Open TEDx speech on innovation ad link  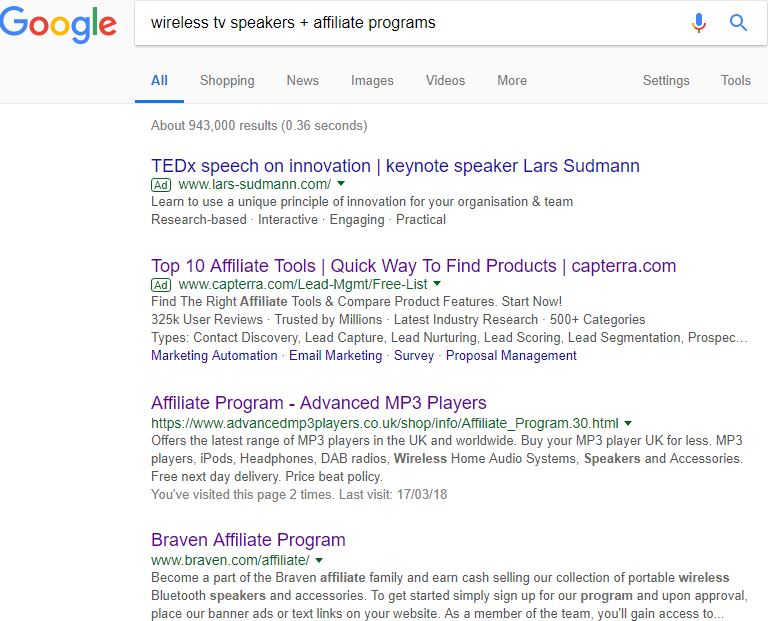(x=395, y=166)
